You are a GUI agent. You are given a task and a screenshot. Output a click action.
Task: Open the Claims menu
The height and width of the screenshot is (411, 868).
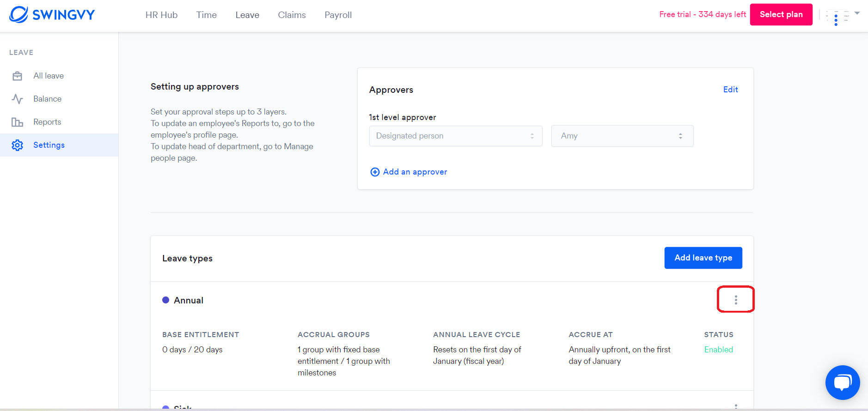tap(292, 15)
